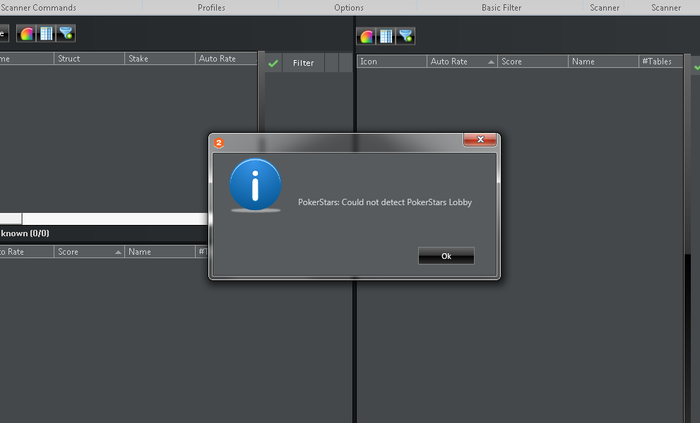Open column chooser icon above Struct column

click(x=46, y=33)
